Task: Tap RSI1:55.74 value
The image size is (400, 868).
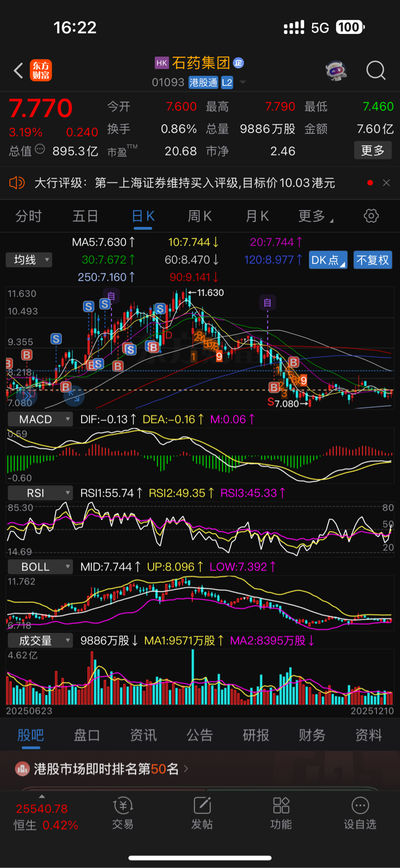Action: pos(111,493)
